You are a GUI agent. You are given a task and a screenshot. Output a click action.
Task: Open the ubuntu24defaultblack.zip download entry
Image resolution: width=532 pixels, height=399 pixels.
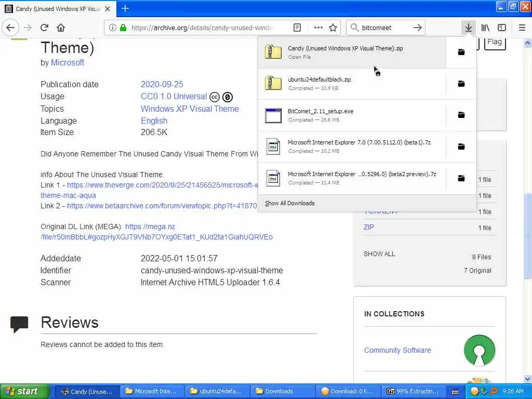pyautogui.click(x=352, y=84)
